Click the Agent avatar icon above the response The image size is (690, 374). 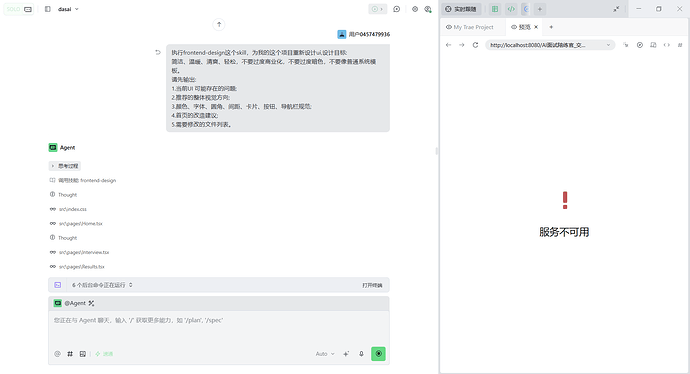pyautogui.click(x=53, y=147)
